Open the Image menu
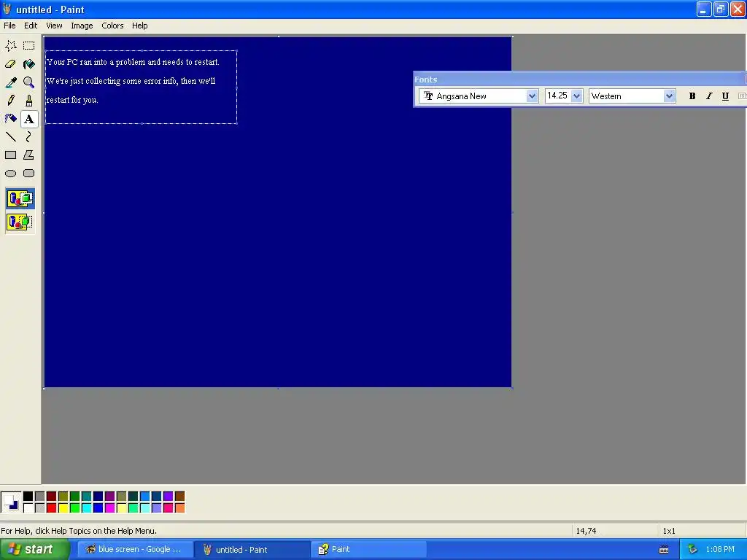Image resolution: width=747 pixels, height=560 pixels. (82, 26)
